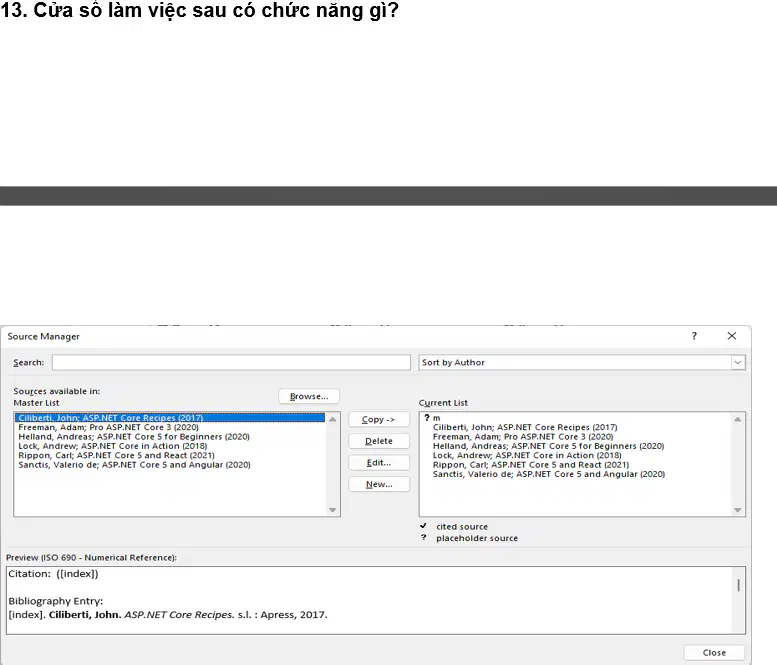
Task: Click into the Search input field
Action: tap(231, 362)
